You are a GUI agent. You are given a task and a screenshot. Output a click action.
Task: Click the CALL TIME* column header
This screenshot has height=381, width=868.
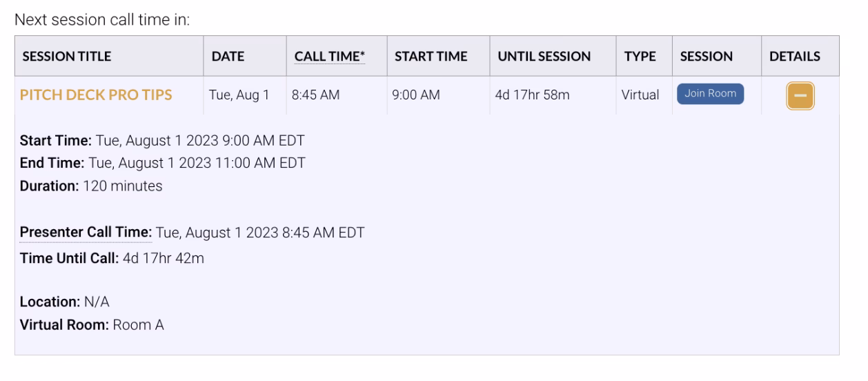coord(328,57)
